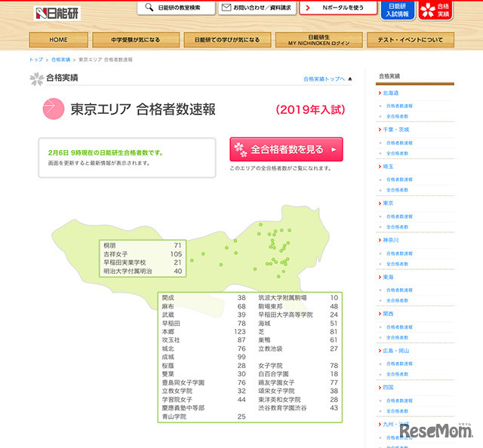483x448 pixels.
Task: Open 日能研での学びが気になる menu
Action: (x=227, y=40)
